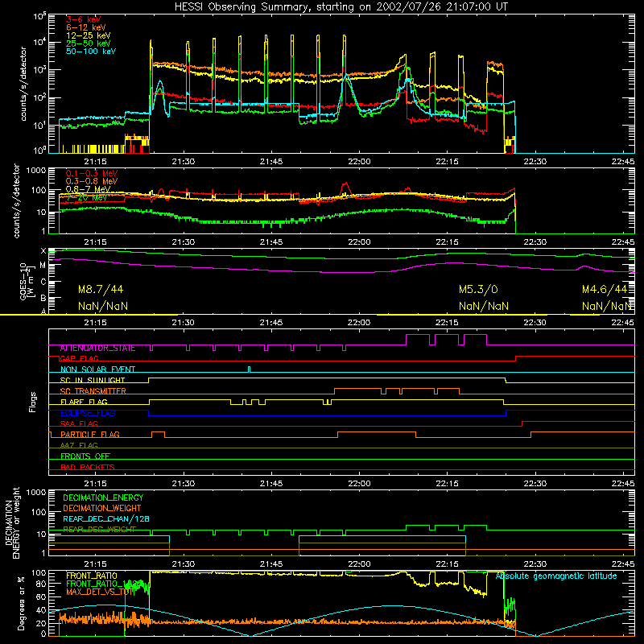Click the M8.7/44 flare annotation
The height and width of the screenshot is (644, 644).
(101, 289)
